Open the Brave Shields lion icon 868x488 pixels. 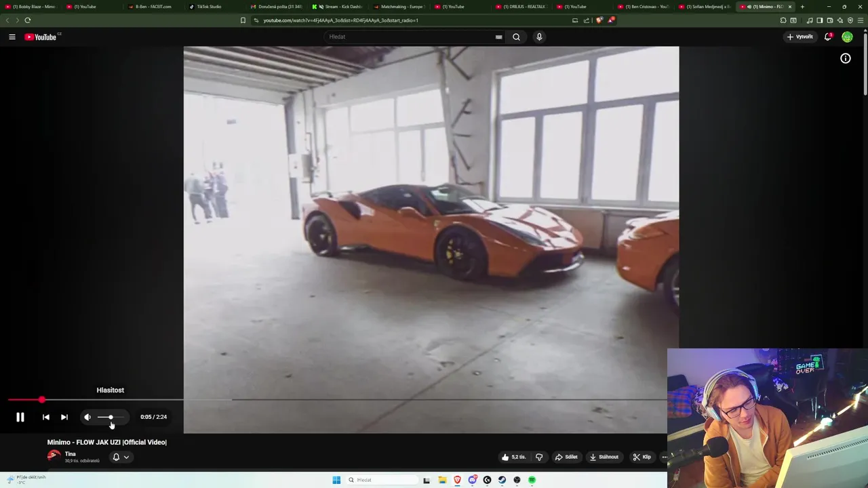point(599,20)
